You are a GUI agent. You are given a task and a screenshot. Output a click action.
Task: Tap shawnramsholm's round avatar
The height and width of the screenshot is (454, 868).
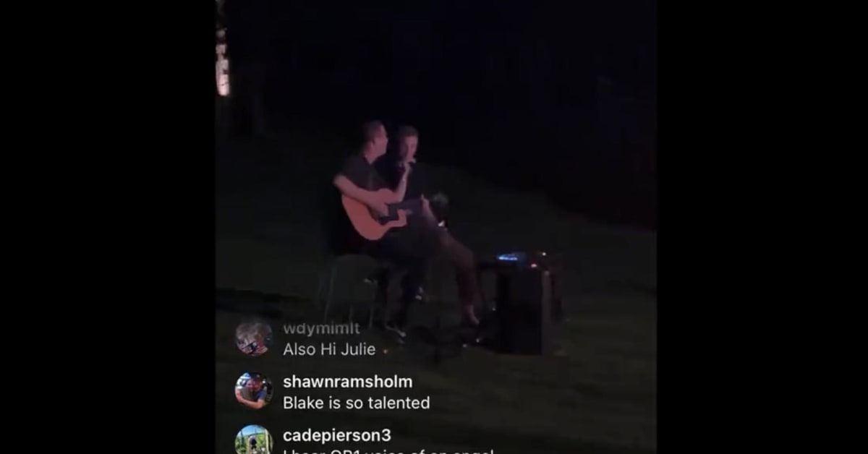pos(254,391)
